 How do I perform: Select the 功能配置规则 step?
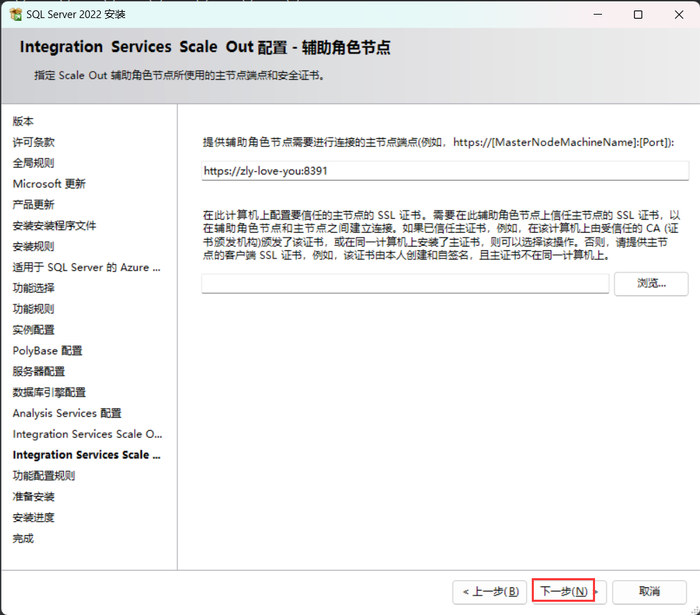(x=44, y=476)
